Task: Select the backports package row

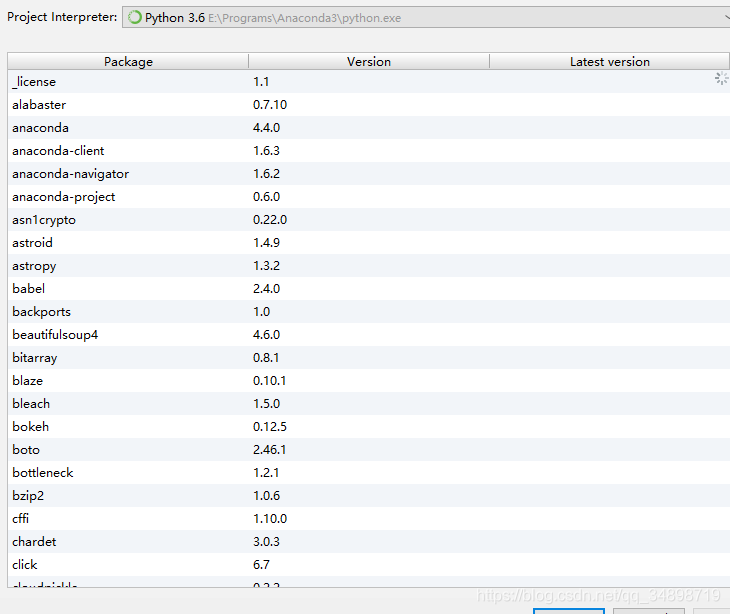Action: pos(369,311)
